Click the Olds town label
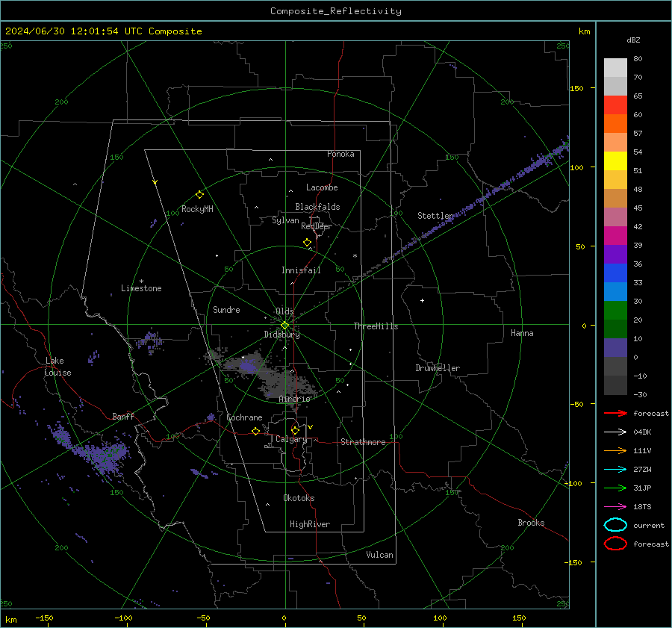 pos(284,311)
